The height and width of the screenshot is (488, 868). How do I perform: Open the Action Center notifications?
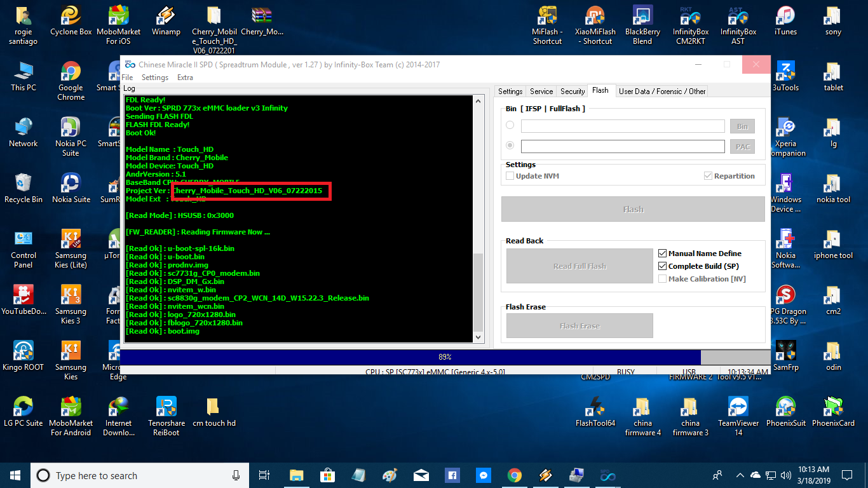847,475
